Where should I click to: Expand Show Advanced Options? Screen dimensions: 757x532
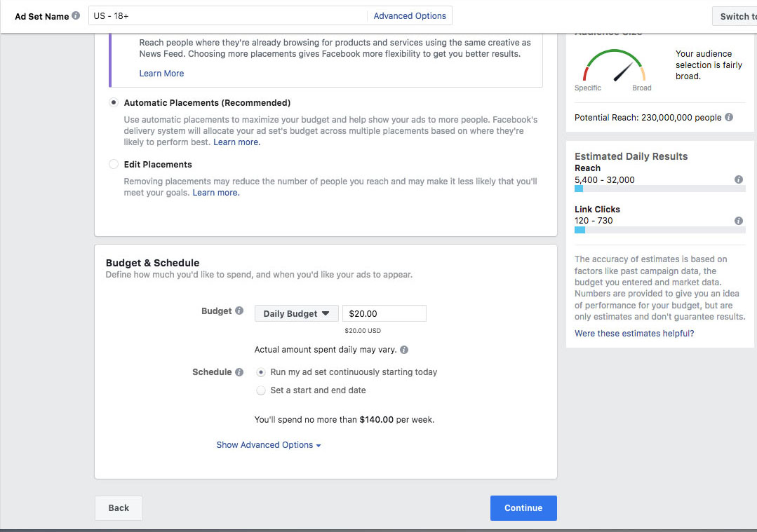click(x=268, y=445)
